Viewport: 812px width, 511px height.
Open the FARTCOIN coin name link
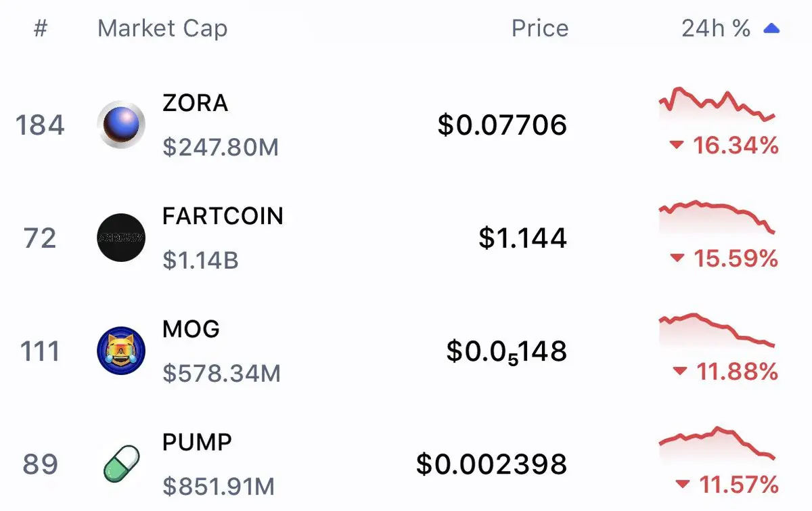click(x=223, y=216)
